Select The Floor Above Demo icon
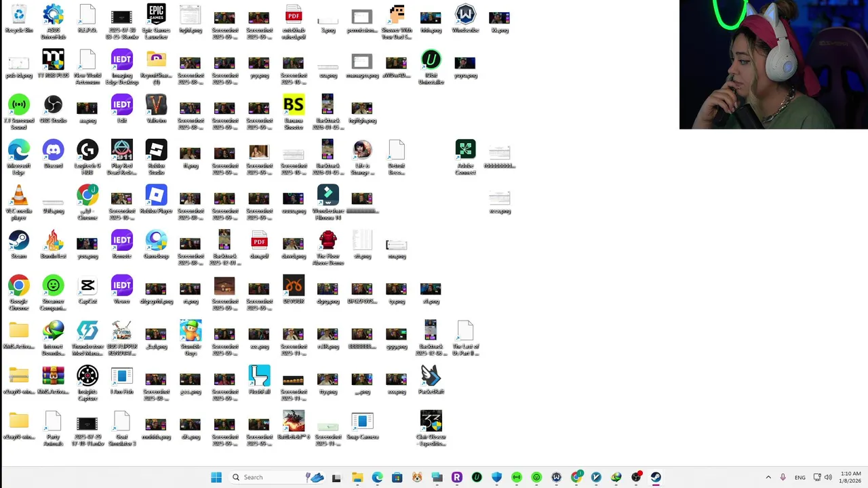Viewport: 868px width, 488px height. click(x=328, y=248)
